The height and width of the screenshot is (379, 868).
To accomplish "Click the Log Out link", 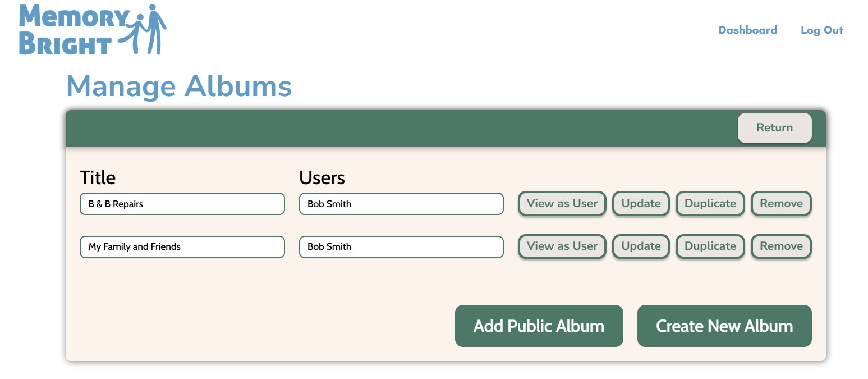I will point(821,30).
